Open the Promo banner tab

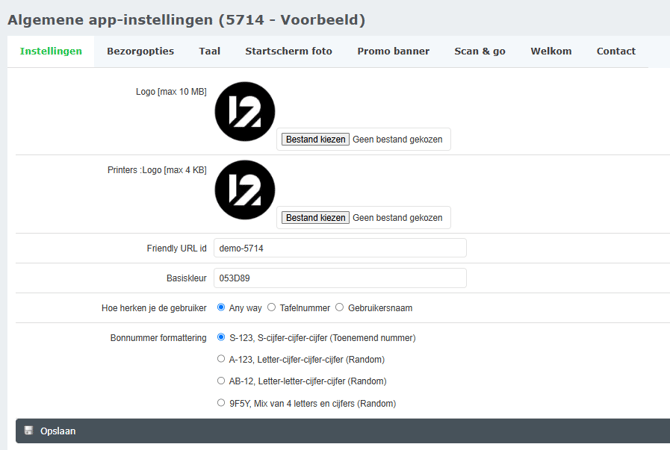393,51
